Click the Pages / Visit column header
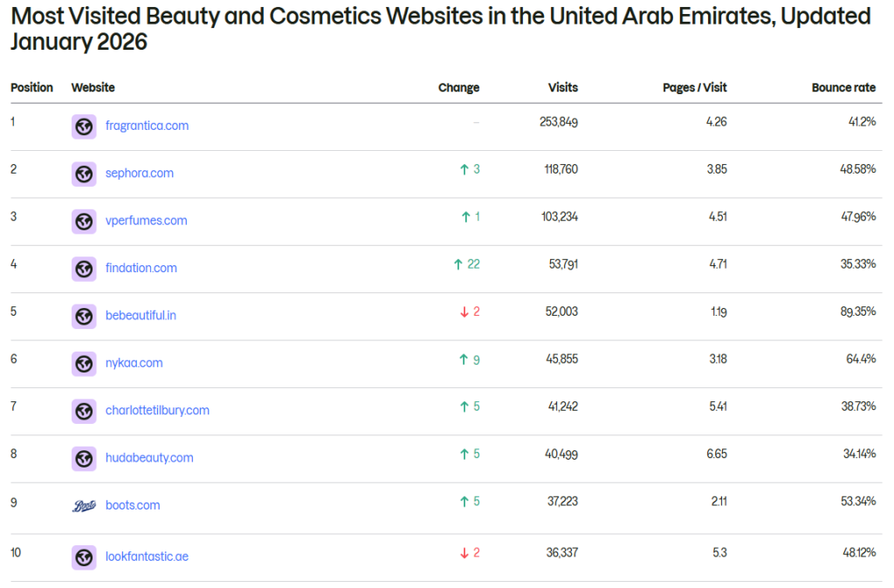This screenshot has width=894, height=588. click(x=694, y=87)
